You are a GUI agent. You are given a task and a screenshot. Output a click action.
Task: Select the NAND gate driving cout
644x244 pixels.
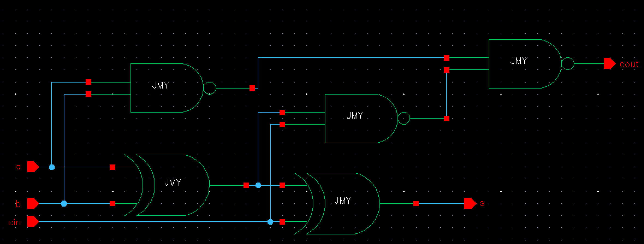click(531, 64)
